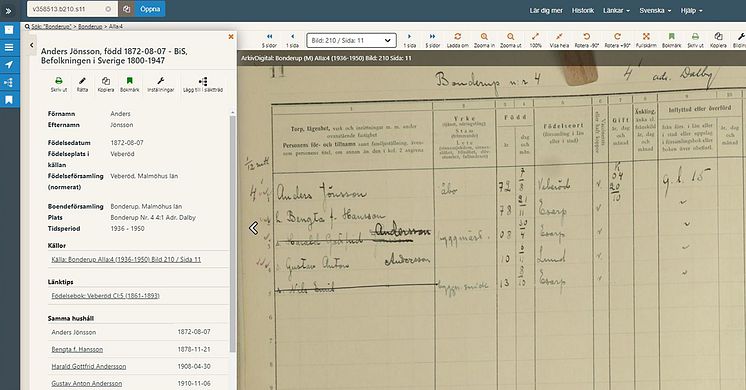Open Fullskärm view icon

click(x=646, y=37)
